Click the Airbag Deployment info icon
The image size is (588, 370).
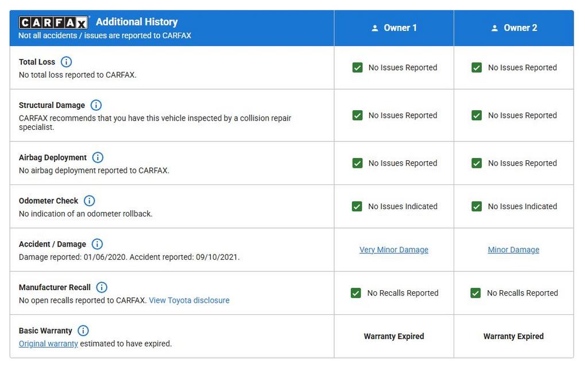pos(98,157)
